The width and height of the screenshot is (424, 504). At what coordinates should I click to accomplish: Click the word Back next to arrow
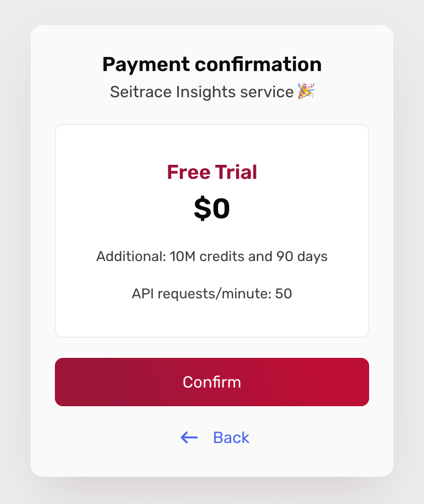231,437
